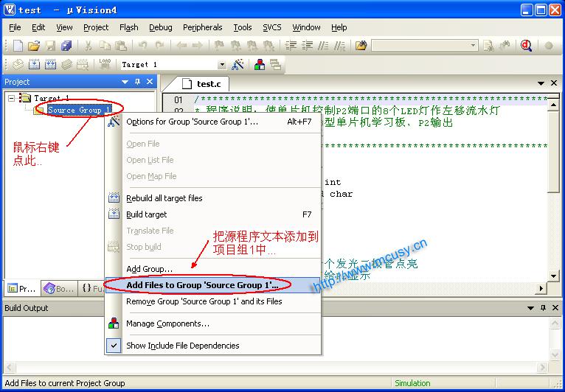The image size is (565, 392).
Task: Click the colored blocks Manage Components toolbar icon
Action: tap(260, 64)
